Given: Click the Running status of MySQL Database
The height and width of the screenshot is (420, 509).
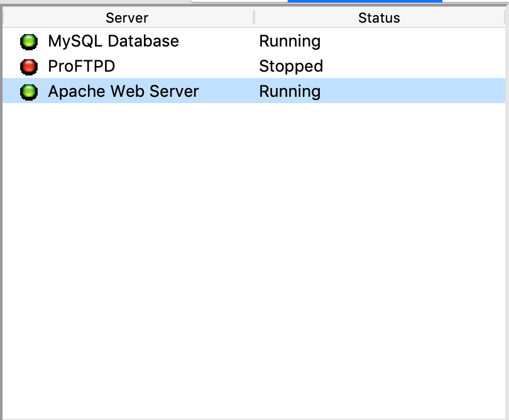Looking at the screenshot, I should pyautogui.click(x=290, y=41).
